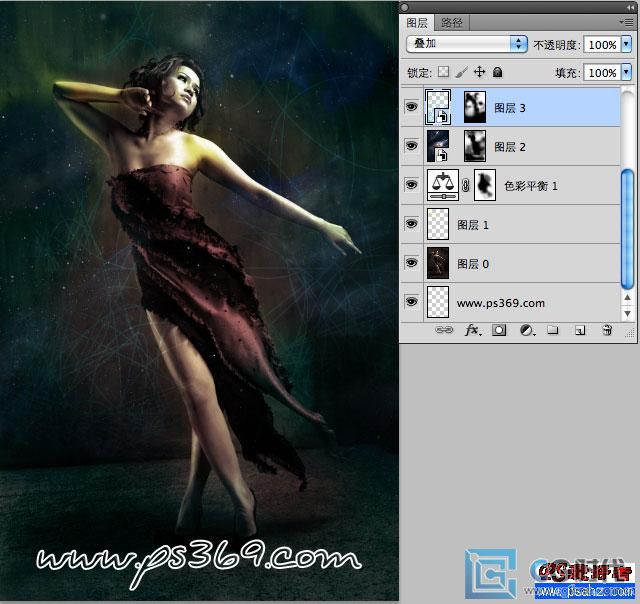Close the layers panel with round button
Viewport: 640px width, 604px height.
(x=404, y=7)
